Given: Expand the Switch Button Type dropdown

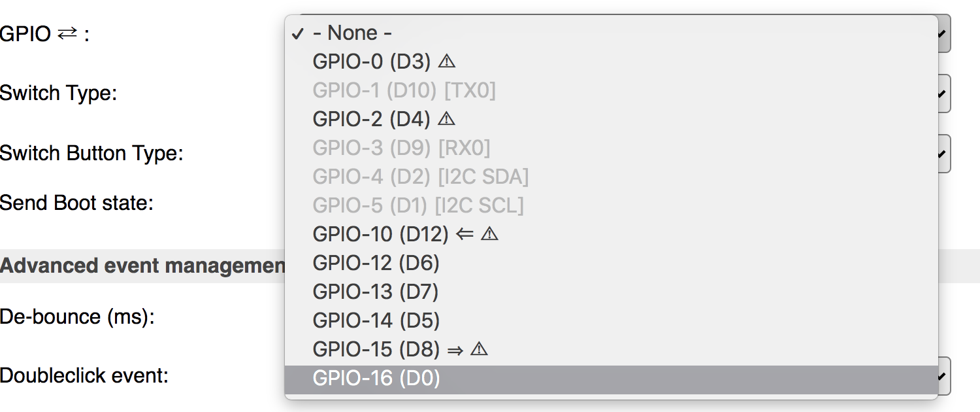Looking at the screenshot, I should point(944,154).
